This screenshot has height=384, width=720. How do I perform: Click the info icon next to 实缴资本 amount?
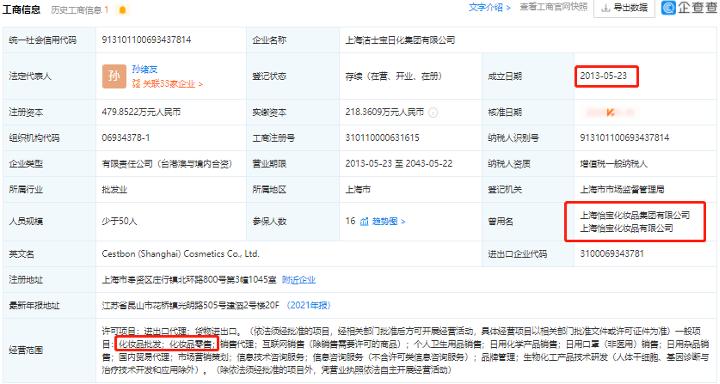(433, 112)
